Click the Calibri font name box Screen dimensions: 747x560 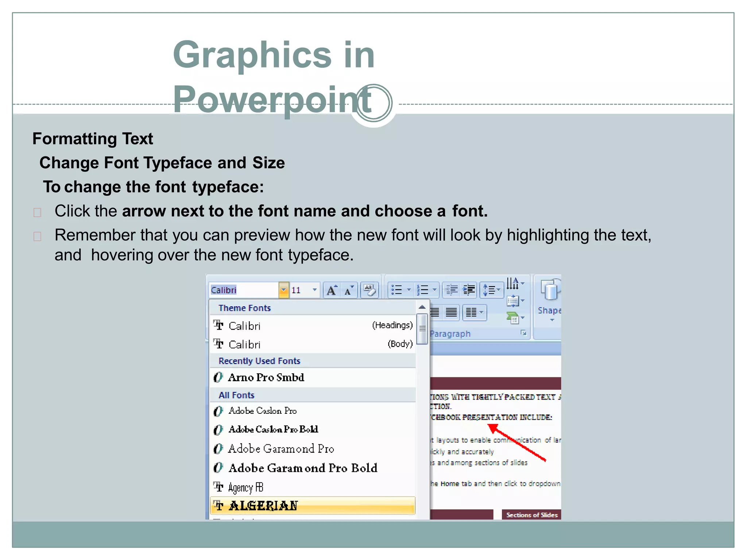click(x=244, y=290)
